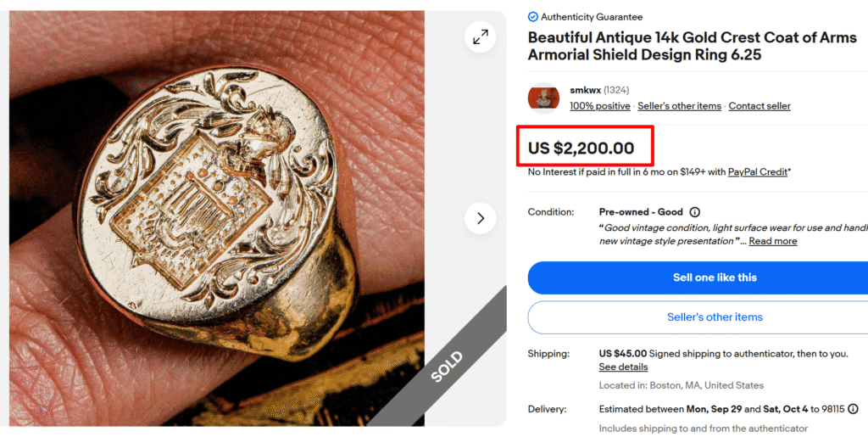Expand the ring image to fullscreen
868x437 pixels.
click(481, 37)
